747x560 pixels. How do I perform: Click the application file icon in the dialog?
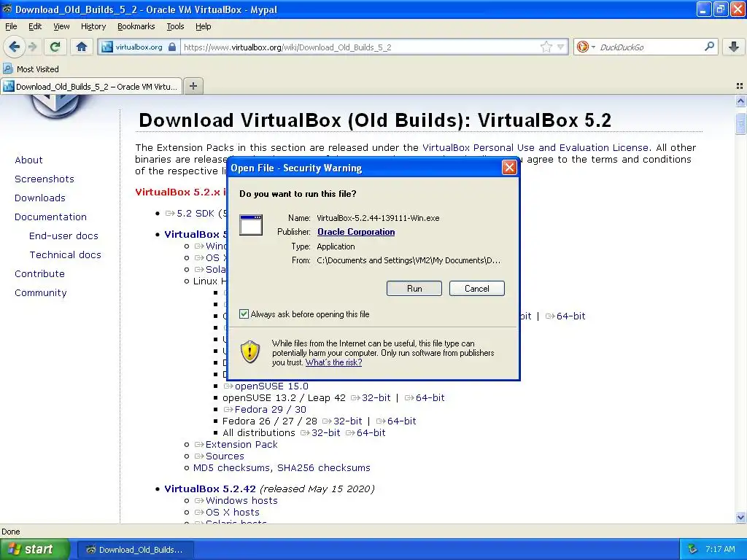pos(251,225)
